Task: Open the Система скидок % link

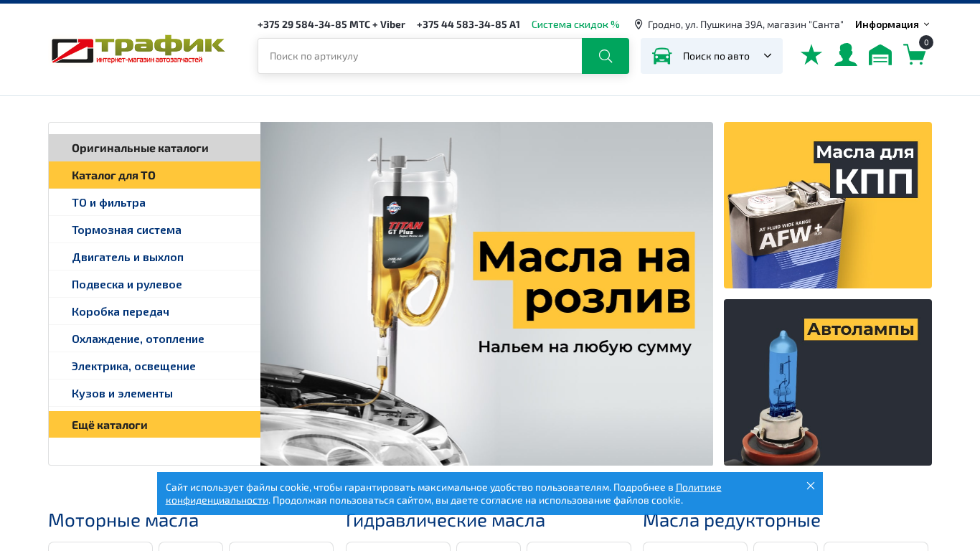Action: coord(575,24)
